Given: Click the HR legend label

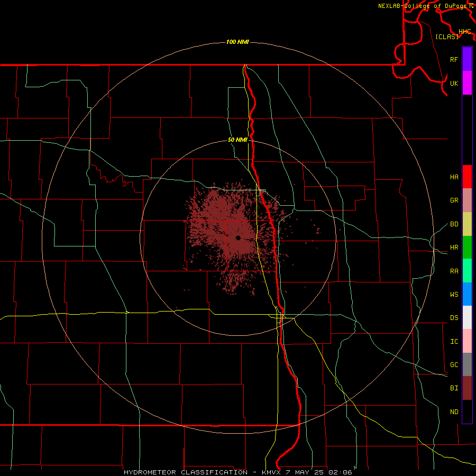Looking at the screenshot, I should (454, 248).
